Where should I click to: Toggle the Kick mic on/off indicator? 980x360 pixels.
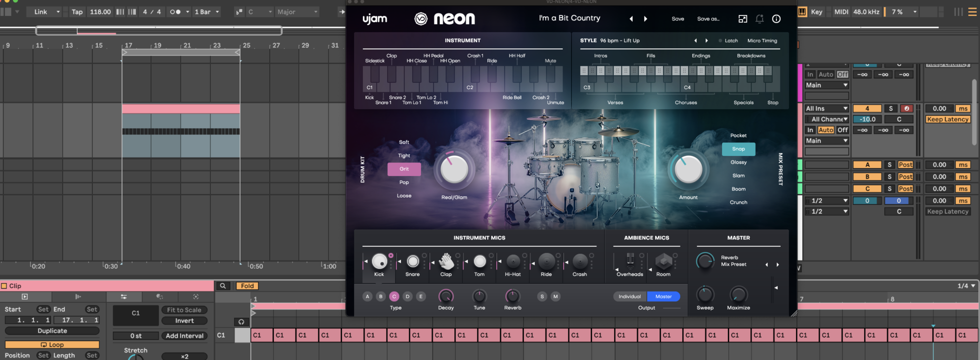pyautogui.click(x=391, y=255)
